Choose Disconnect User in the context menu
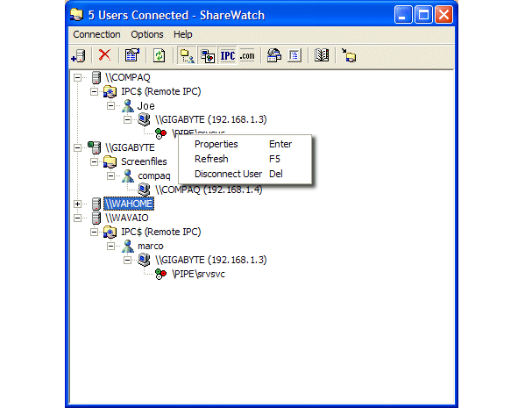532x408 pixels. (245, 174)
